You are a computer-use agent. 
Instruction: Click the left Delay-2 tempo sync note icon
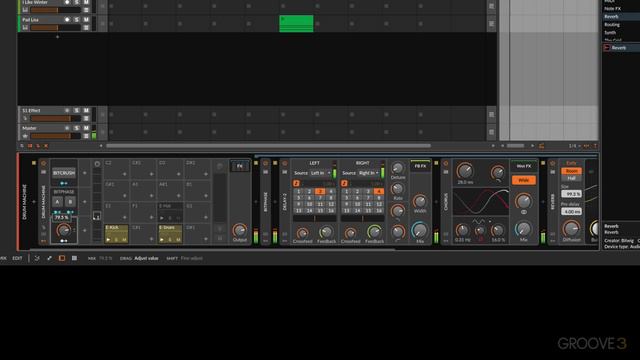point(296,183)
